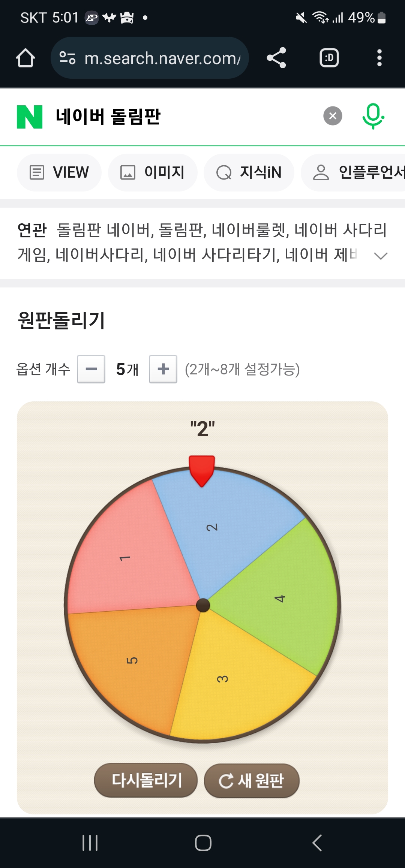Screen dimensions: 405x868
Task: Click the 새 원판 button
Action: (x=252, y=781)
